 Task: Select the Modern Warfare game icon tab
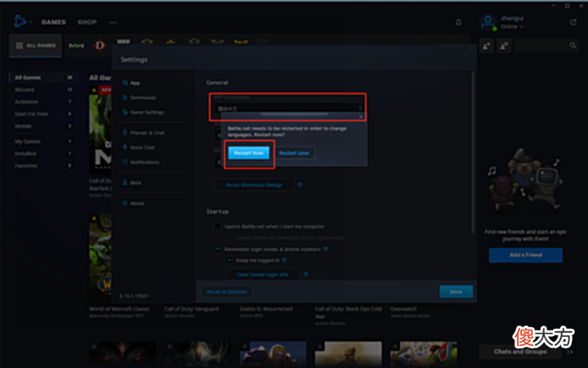coord(76,46)
